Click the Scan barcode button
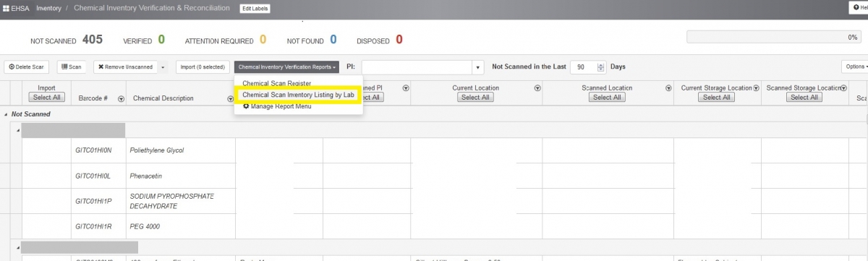The image size is (868, 261). pos(71,67)
